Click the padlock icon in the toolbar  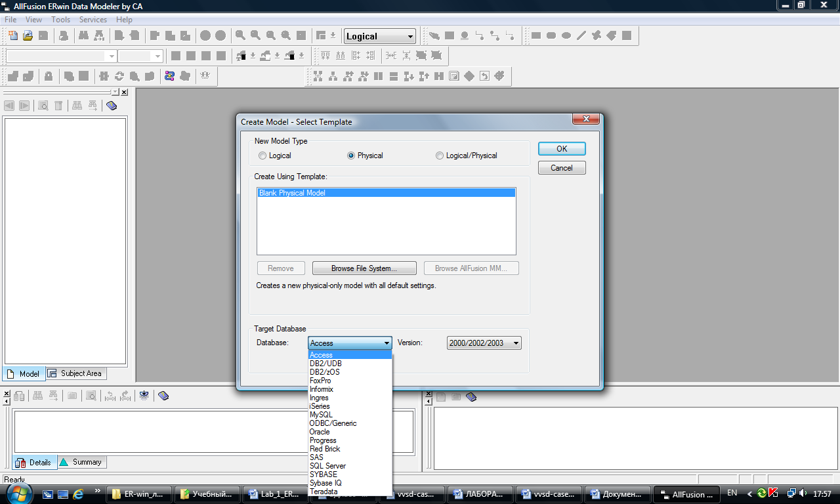tap(48, 76)
